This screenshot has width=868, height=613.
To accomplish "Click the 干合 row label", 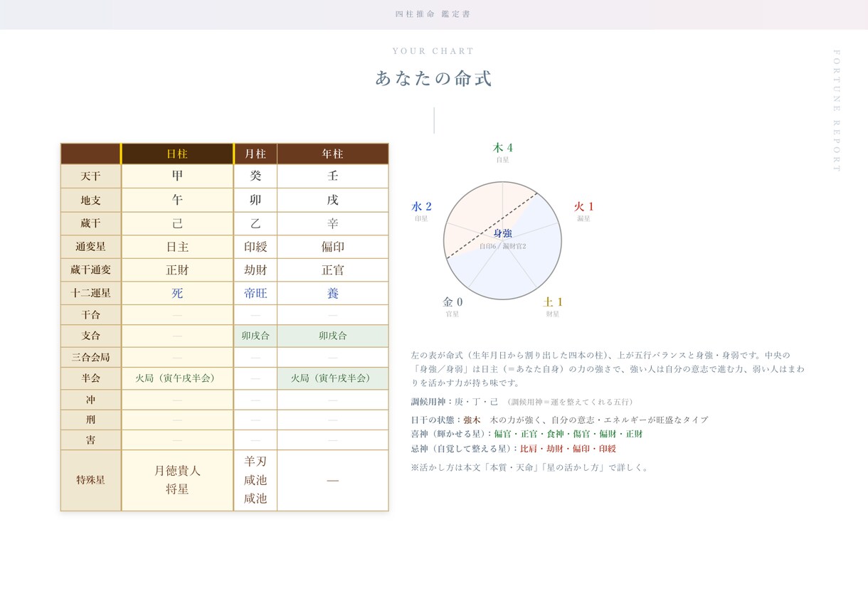I will click(91, 315).
